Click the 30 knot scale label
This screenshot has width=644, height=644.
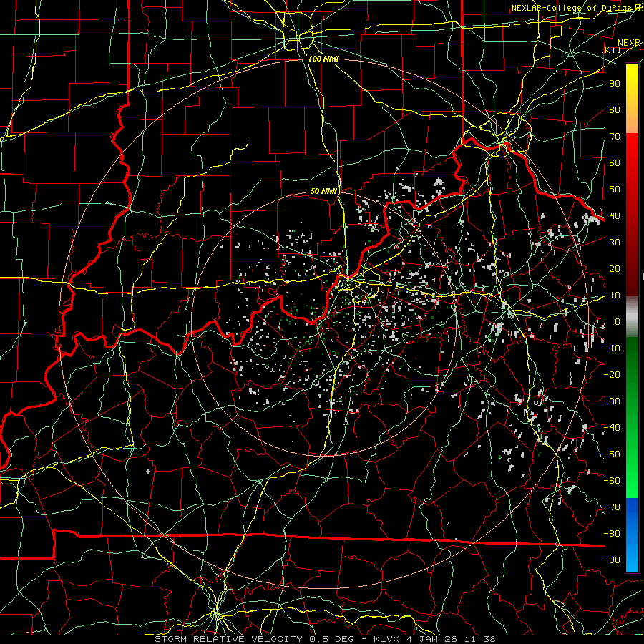pyautogui.click(x=615, y=243)
